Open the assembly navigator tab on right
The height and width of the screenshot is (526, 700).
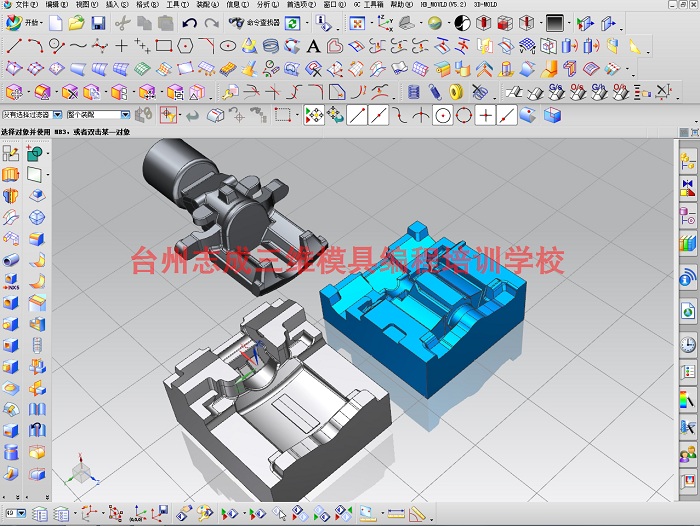[688, 161]
